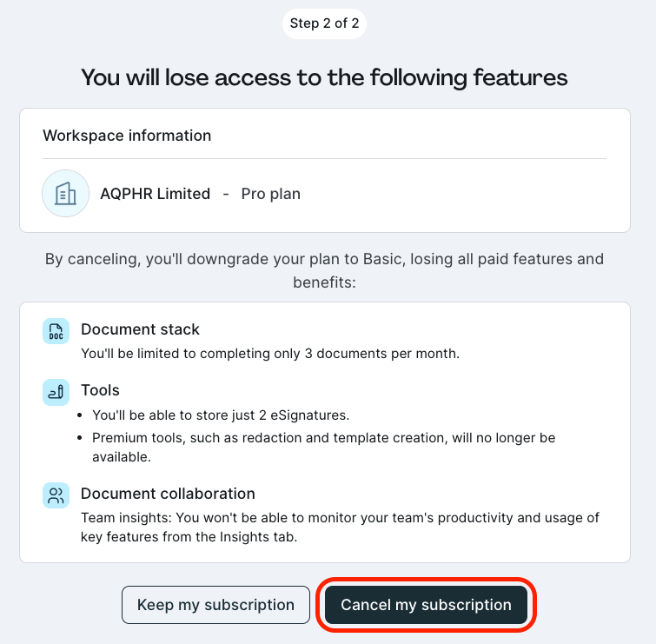Click the 3 documents per month text

(x=270, y=354)
